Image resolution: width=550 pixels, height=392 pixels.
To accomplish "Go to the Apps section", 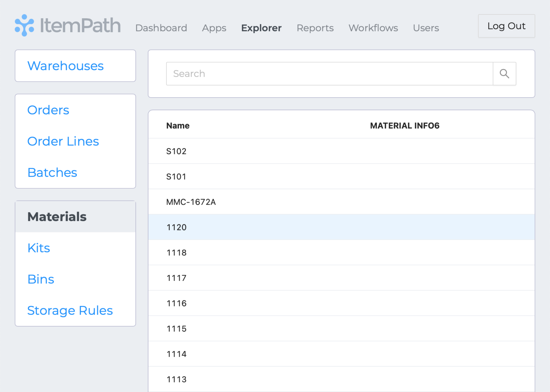I will [x=214, y=28].
